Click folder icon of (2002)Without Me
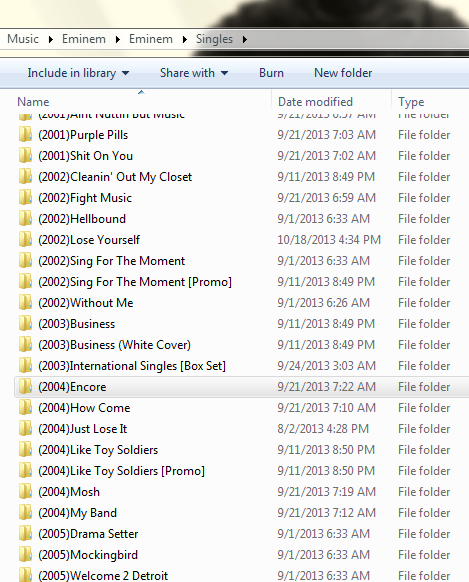The height and width of the screenshot is (582, 469). click(x=25, y=303)
